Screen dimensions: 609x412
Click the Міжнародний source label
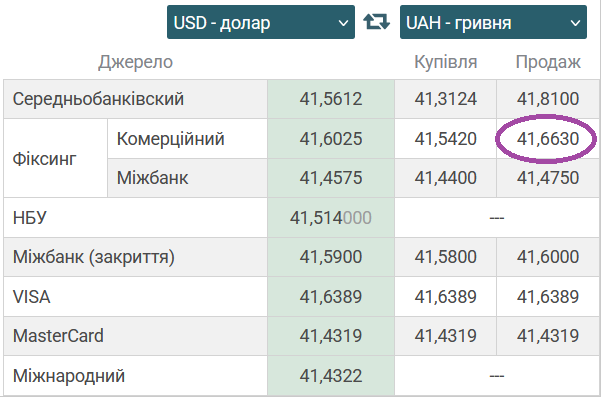click(68, 375)
